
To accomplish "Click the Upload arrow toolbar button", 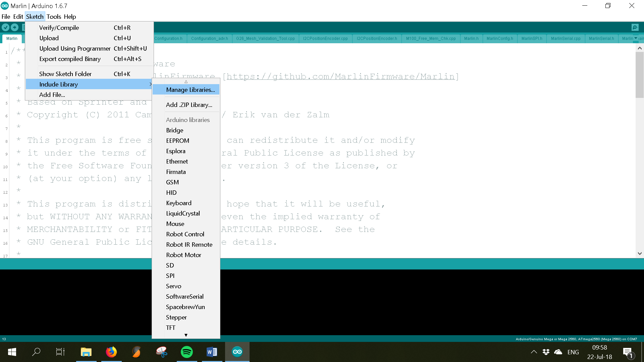I will point(15,27).
